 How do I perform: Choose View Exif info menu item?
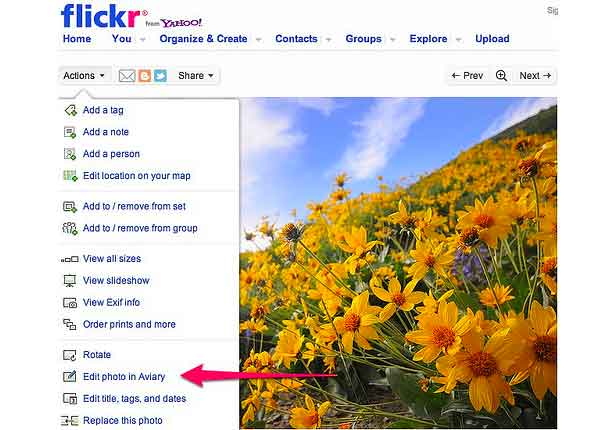coord(111,303)
